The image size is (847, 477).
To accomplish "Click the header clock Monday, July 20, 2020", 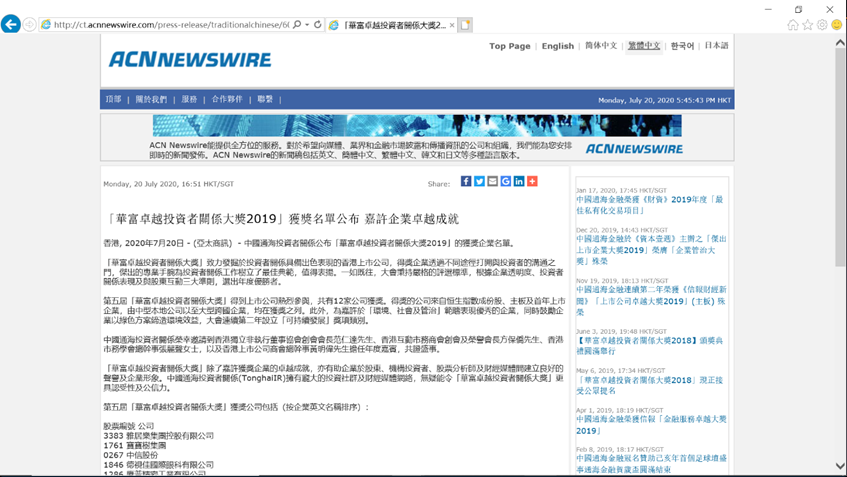I will (x=664, y=100).
